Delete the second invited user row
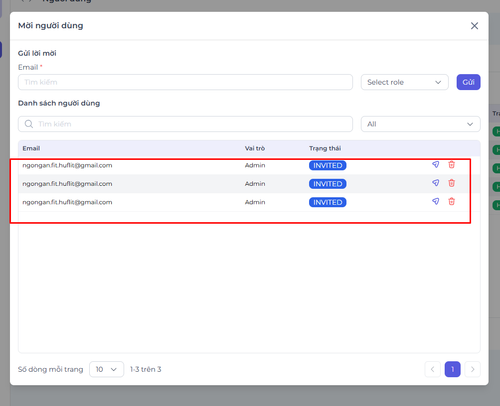The width and height of the screenshot is (500, 406). coord(451,183)
